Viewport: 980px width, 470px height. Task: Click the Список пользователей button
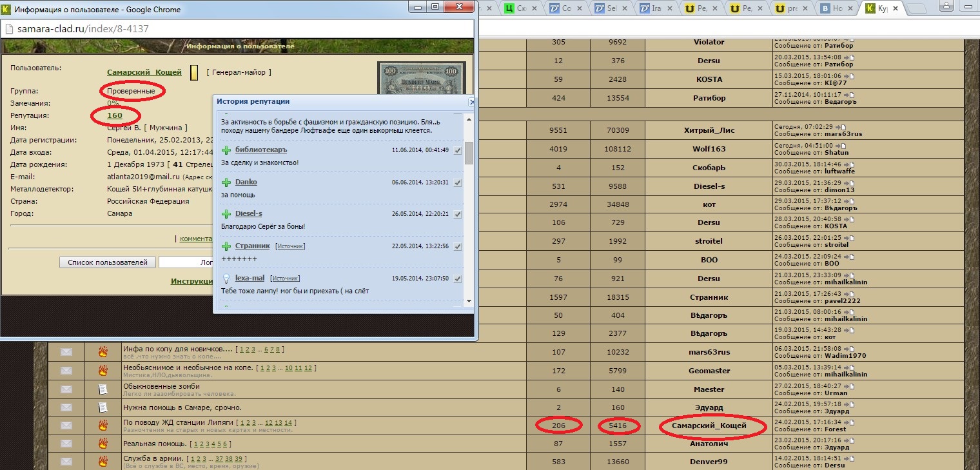[108, 262]
